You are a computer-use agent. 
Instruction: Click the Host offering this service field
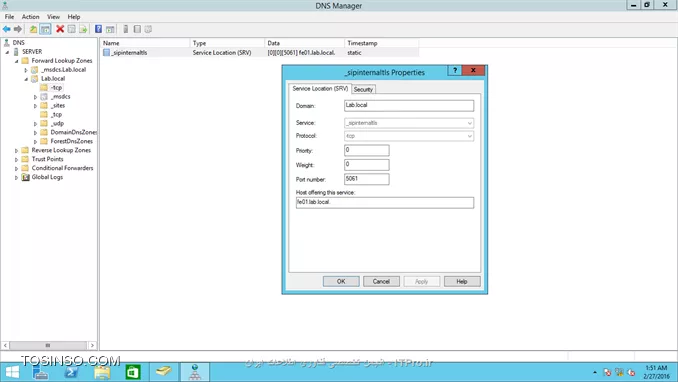pos(385,202)
